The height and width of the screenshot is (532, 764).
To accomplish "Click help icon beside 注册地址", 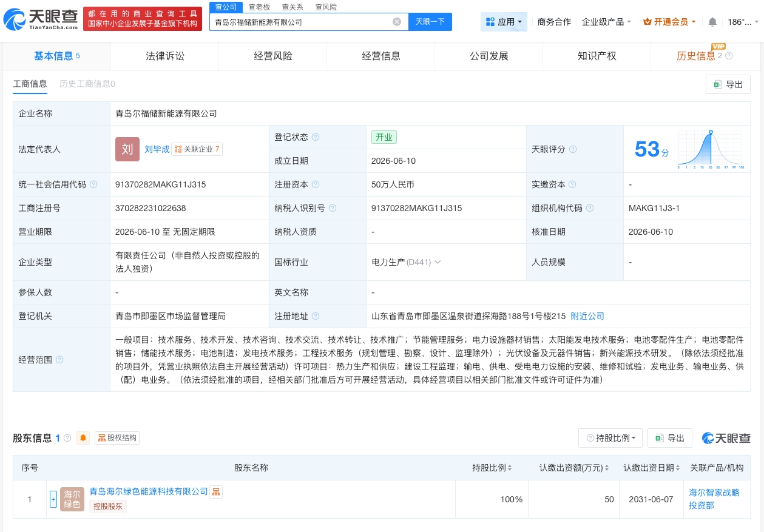I will (316, 316).
